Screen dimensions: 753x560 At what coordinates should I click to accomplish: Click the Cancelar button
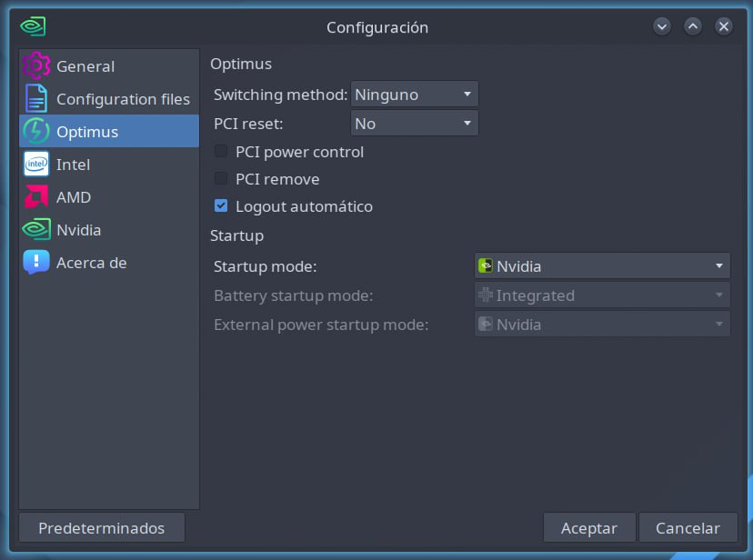pyautogui.click(x=688, y=528)
